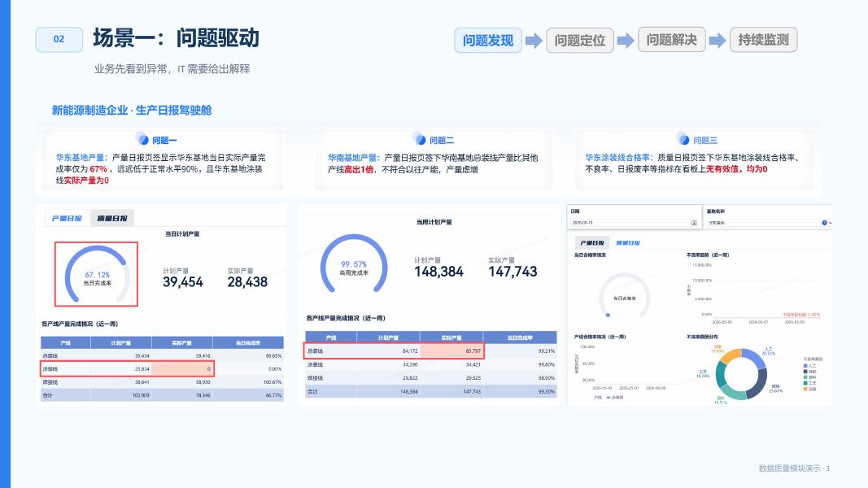Click the red 67% text in 问题一 card
The height and width of the screenshot is (488, 868).
pos(98,169)
